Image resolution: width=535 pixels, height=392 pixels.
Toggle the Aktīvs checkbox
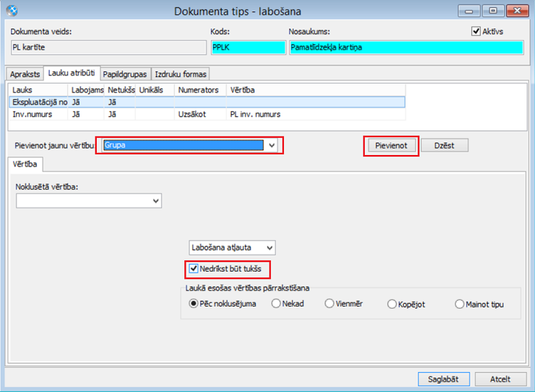click(x=476, y=31)
